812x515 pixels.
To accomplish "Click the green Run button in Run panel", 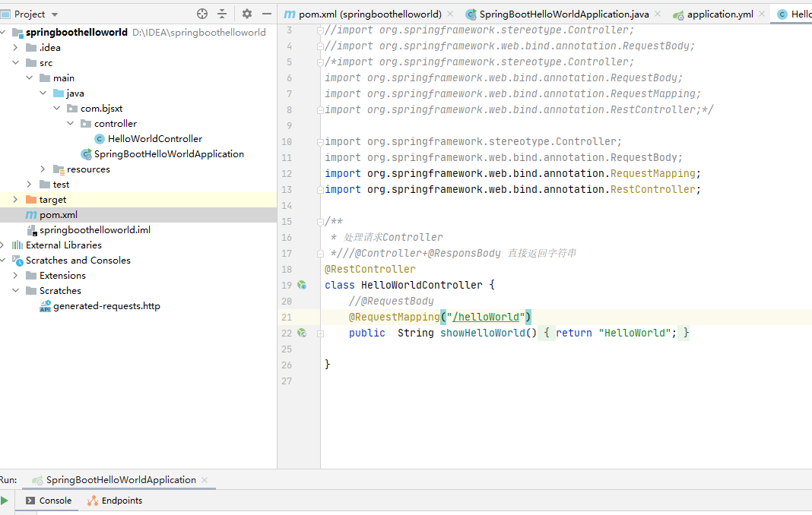I will pyautogui.click(x=4, y=501).
